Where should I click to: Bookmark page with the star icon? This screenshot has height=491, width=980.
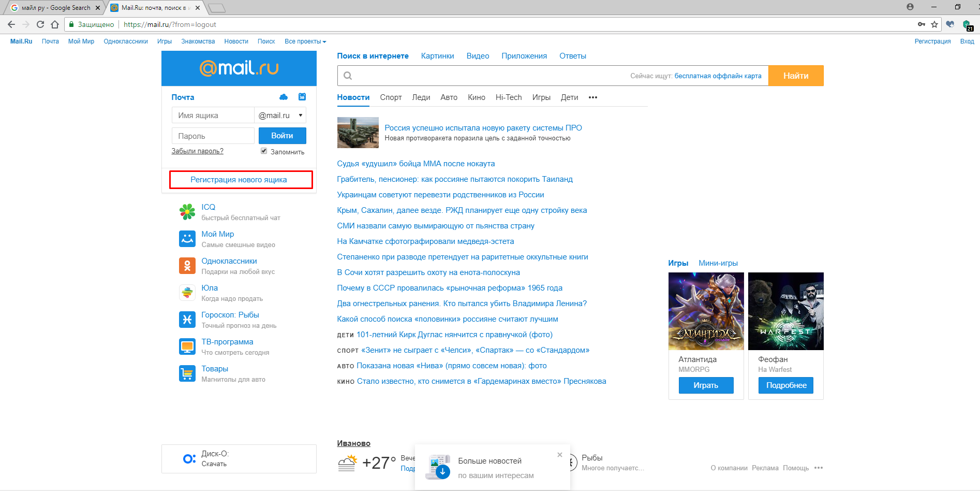point(934,24)
